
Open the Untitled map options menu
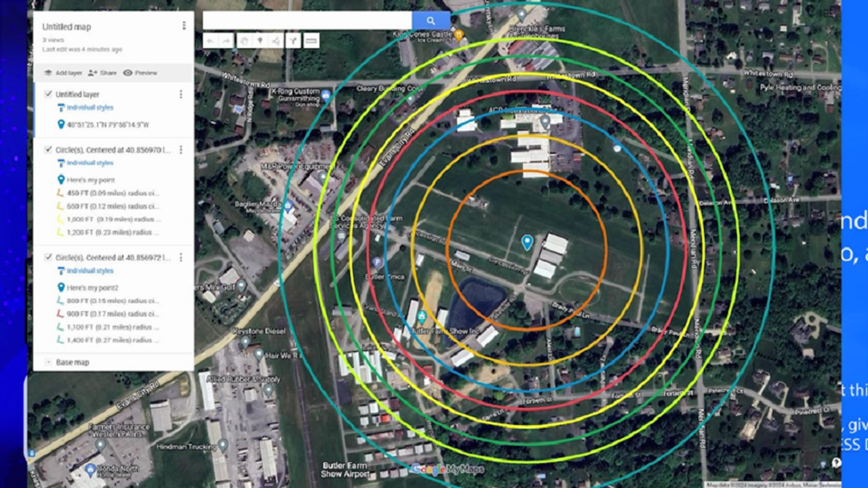[184, 26]
